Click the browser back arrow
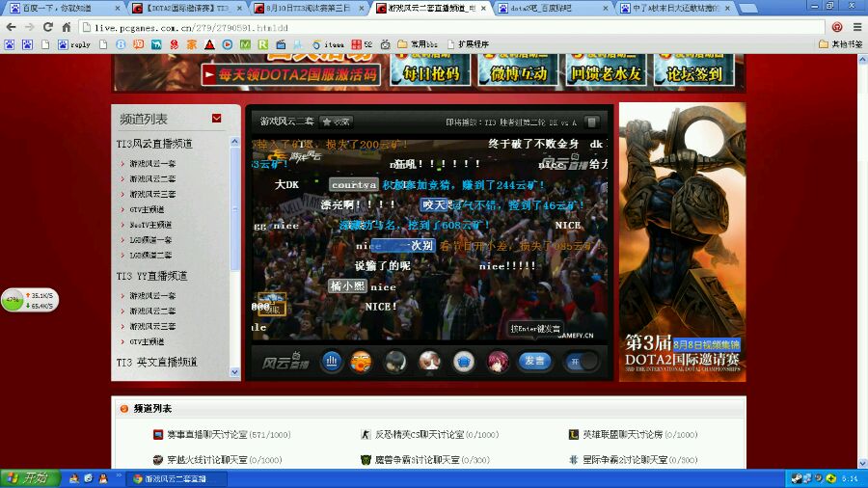Viewport: 868px width, 488px height. (x=11, y=27)
